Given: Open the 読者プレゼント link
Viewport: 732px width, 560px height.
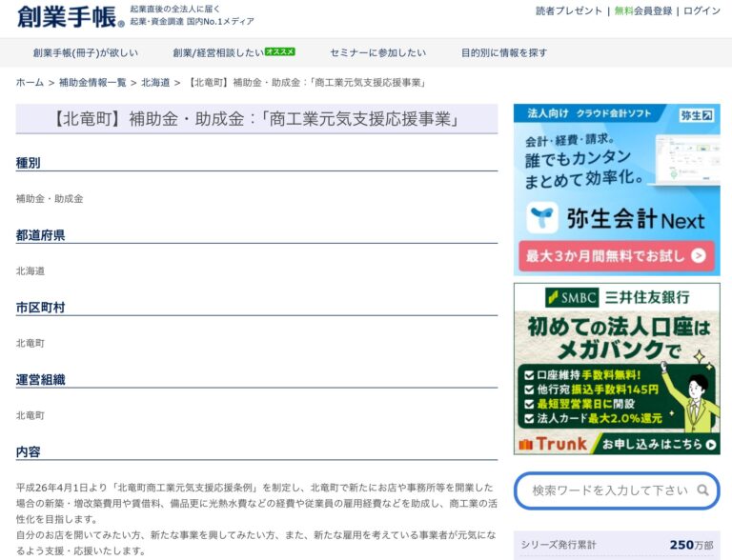Looking at the screenshot, I should (569, 11).
